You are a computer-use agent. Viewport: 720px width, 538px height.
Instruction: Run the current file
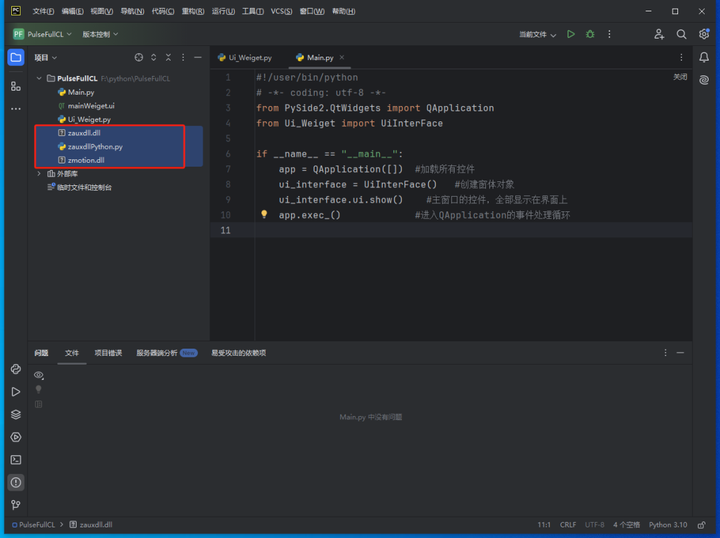click(x=571, y=34)
